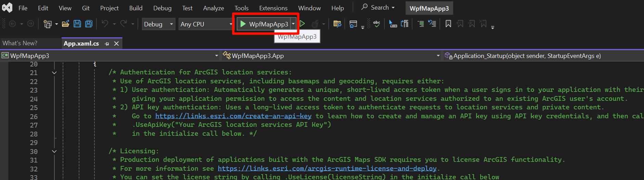
Task: Open the Build menu
Action: tap(136, 8)
